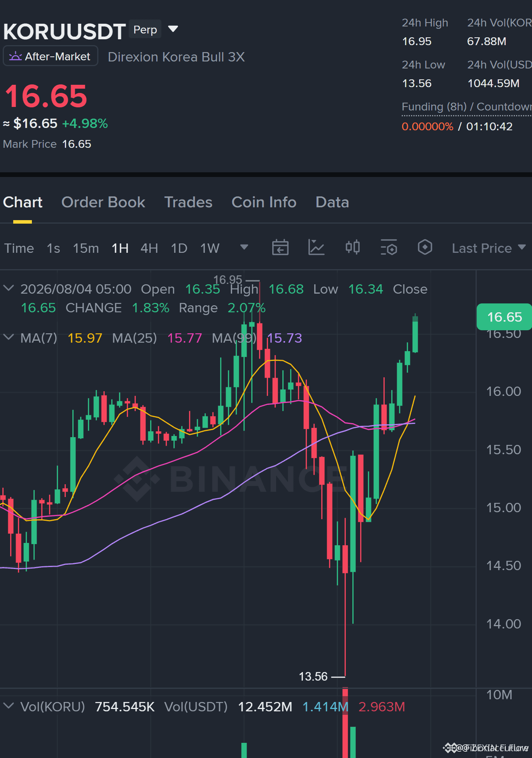This screenshot has width=532, height=758.
Task: Click the green 16.65 price axis tag
Action: coord(504,317)
